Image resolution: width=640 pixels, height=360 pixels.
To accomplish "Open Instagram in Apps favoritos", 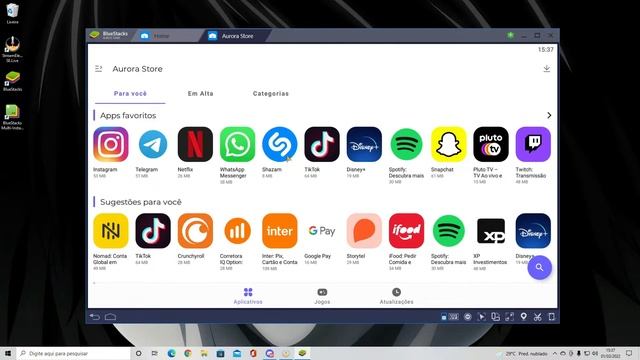I will [x=111, y=144].
